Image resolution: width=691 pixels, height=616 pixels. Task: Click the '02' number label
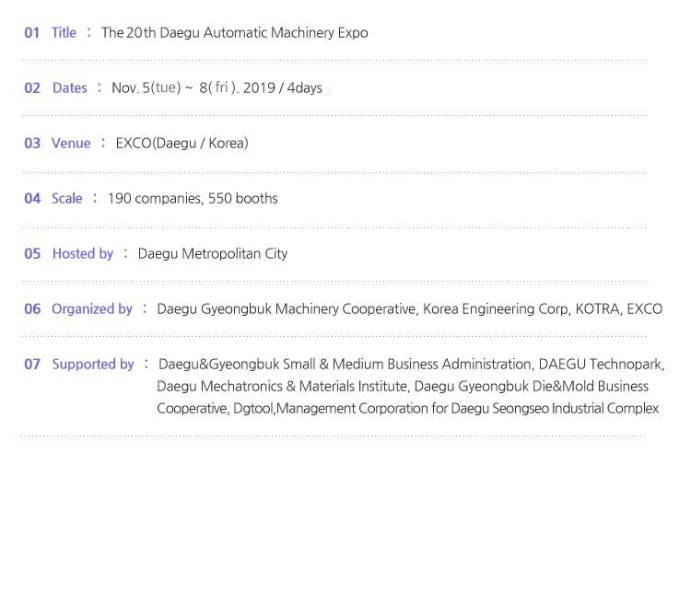pos(32,88)
